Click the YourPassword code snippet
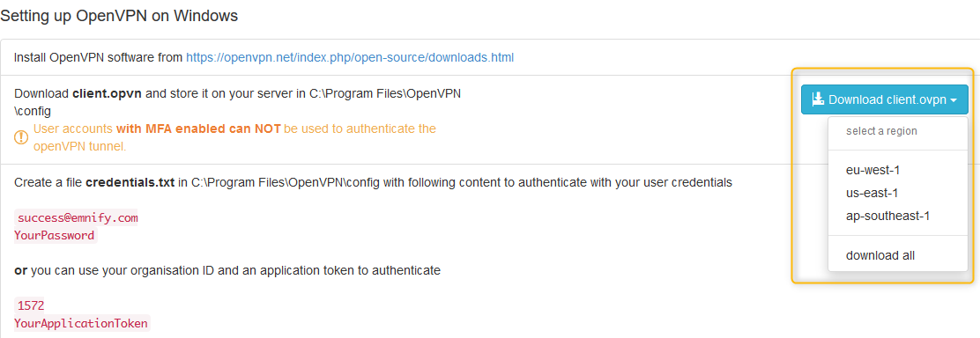 pyautogui.click(x=56, y=236)
